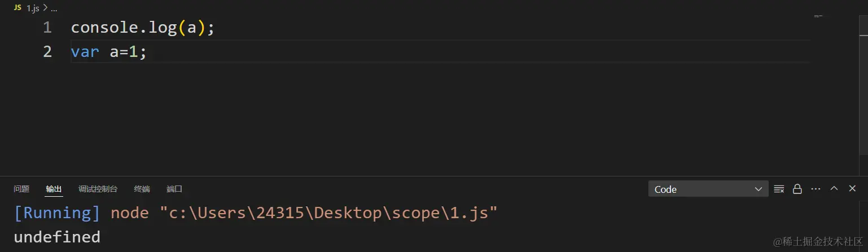Select line number 1 in the gutter

47,28
